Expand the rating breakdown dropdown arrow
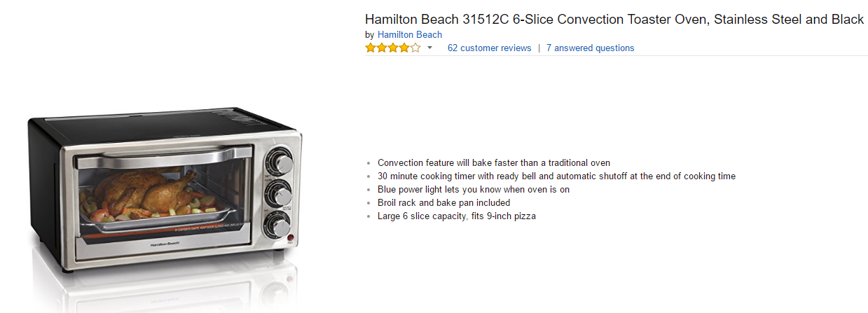Viewport: 868px width, 313px height. [x=429, y=48]
